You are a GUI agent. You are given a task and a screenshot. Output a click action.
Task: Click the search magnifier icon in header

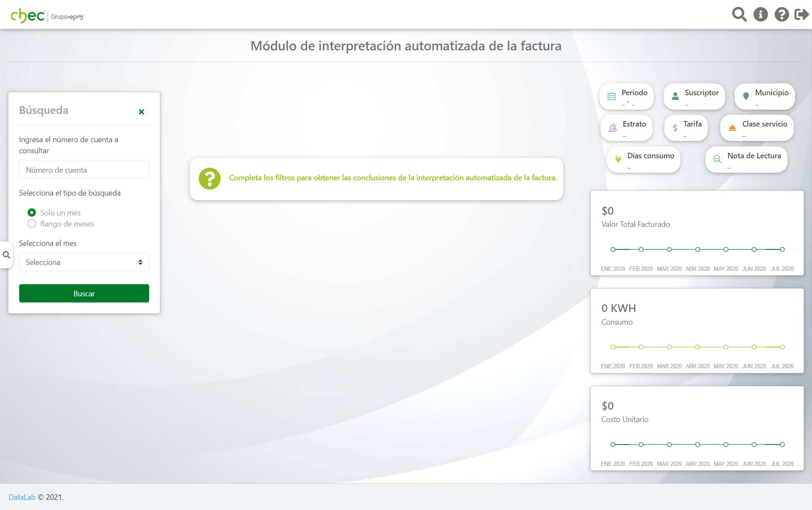click(739, 14)
